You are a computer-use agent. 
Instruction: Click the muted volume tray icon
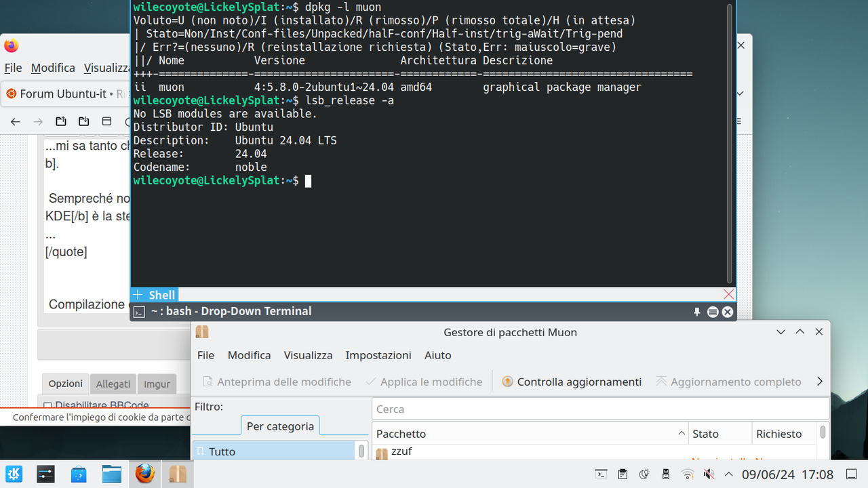pyautogui.click(x=709, y=474)
